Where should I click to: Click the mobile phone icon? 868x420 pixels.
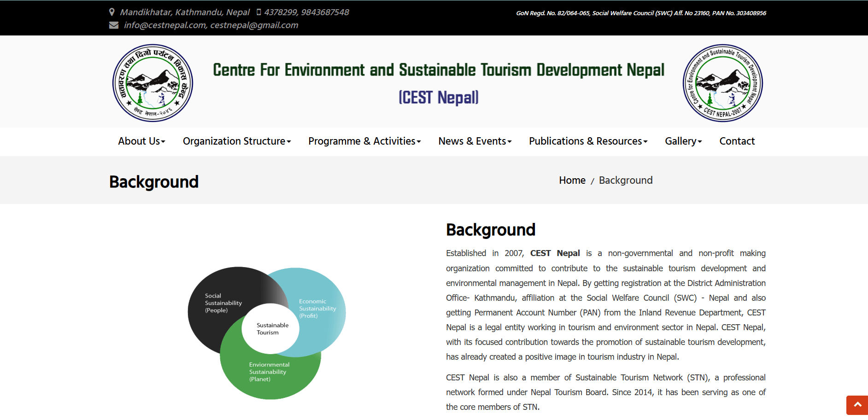tap(259, 12)
